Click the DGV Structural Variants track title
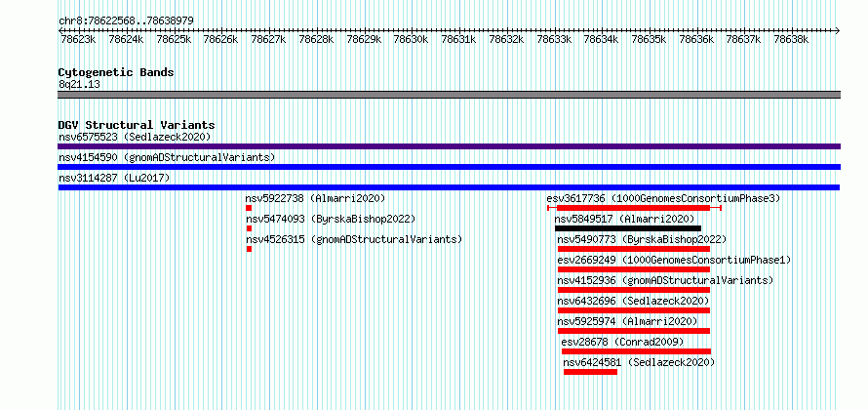This screenshot has width=868, height=410. coord(137,125)
